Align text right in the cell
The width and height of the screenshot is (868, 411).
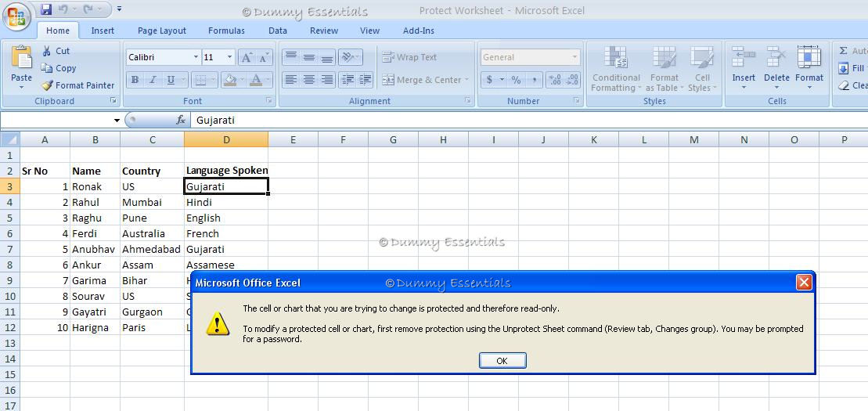click(327, 80)
